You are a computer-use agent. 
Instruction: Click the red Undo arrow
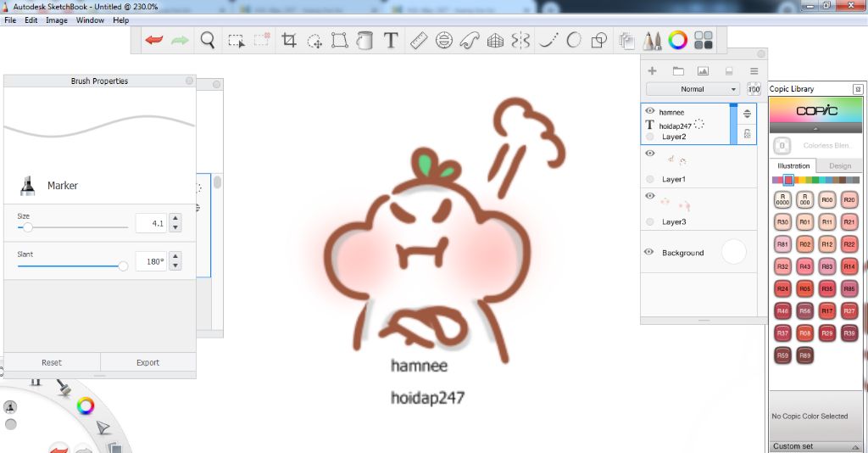[154, 40]
